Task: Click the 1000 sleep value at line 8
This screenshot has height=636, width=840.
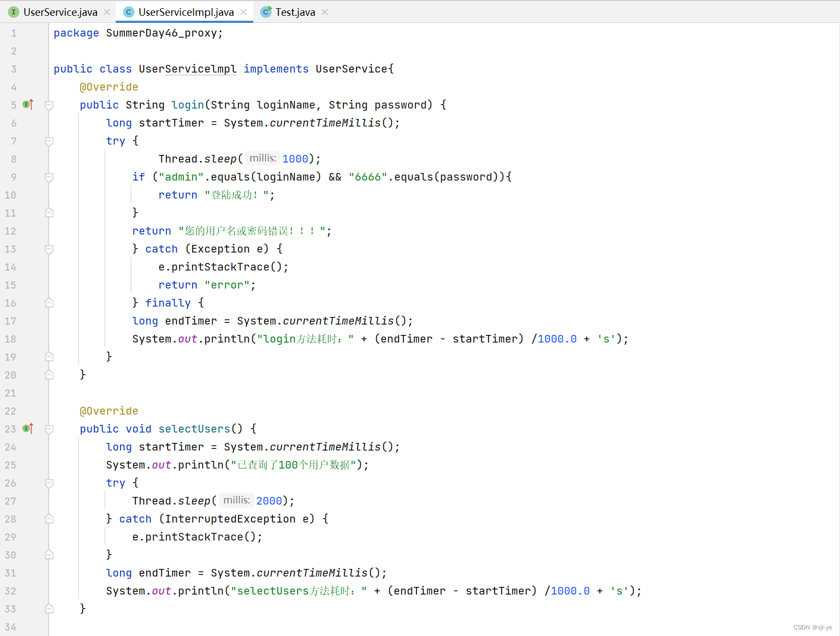Action: point(295,159)
